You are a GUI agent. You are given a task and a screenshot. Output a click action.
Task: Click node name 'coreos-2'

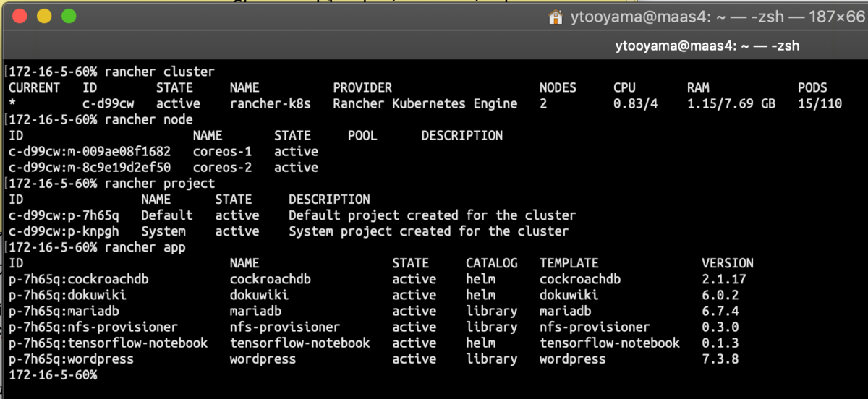point(223,167)
